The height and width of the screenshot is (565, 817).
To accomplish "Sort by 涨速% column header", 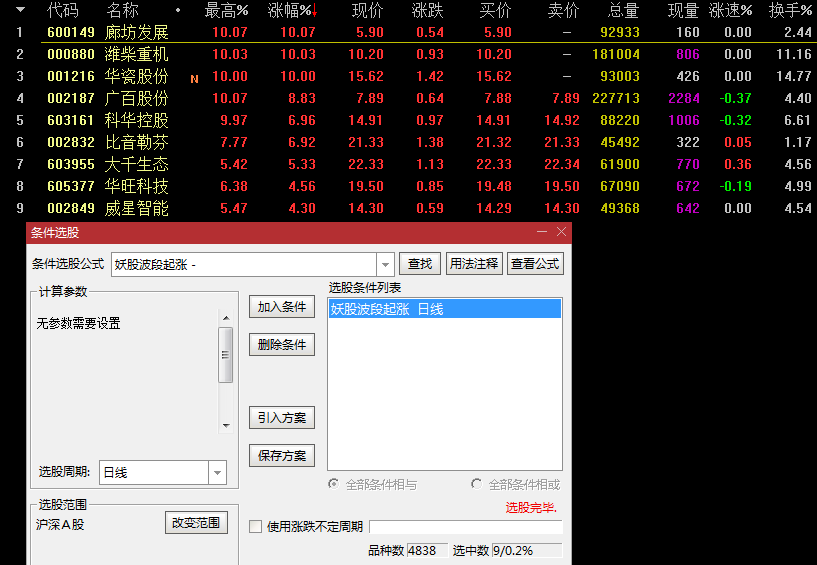I will (731, 10).
